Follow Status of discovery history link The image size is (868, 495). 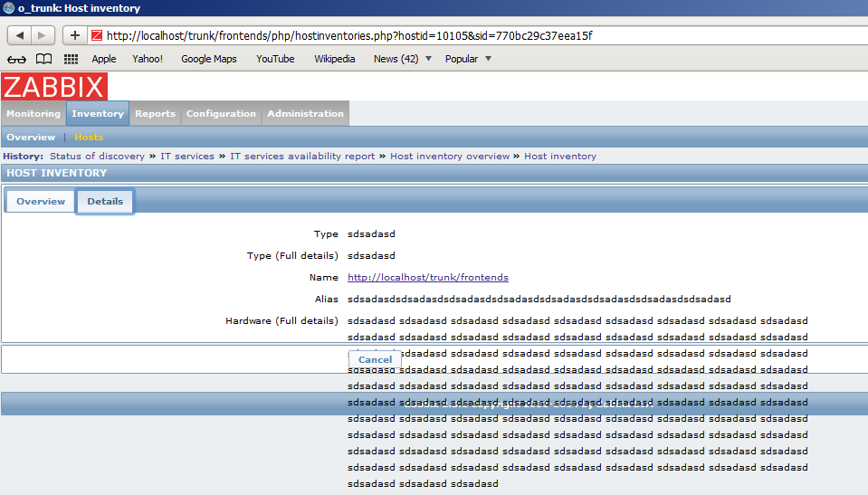tap(97, 157)
